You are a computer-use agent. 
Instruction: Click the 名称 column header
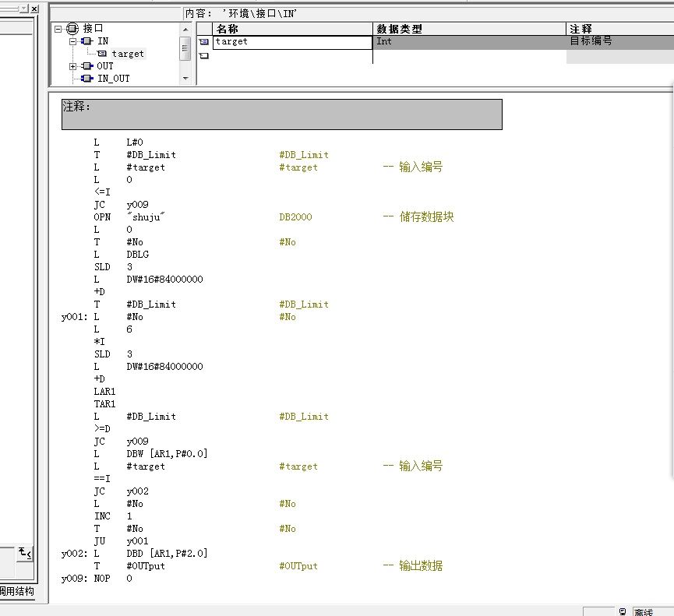293,29
